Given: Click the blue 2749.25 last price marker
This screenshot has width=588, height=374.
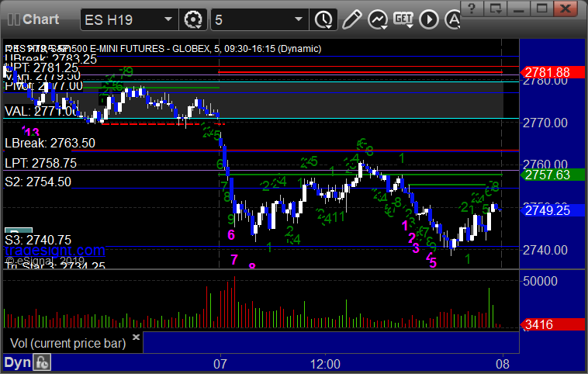Looking at the screenshot, I should click(x=552, y=210).
